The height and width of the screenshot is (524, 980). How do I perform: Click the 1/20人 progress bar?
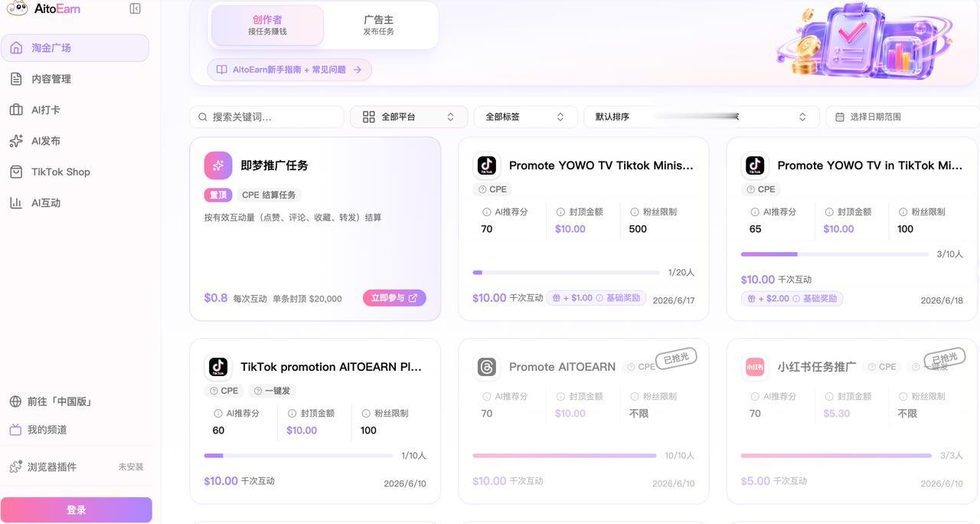point(567,272)
